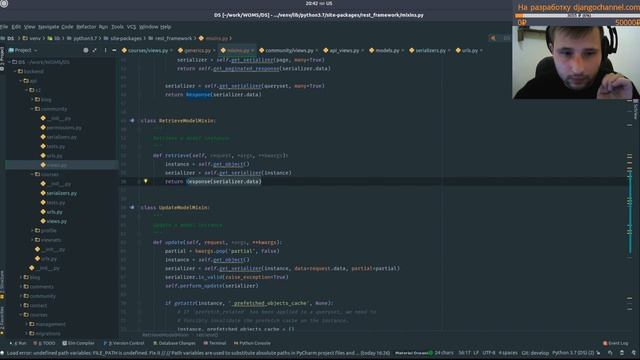Click the site-packages breadcrumb
640x360 pixels.
click(122, 38)
